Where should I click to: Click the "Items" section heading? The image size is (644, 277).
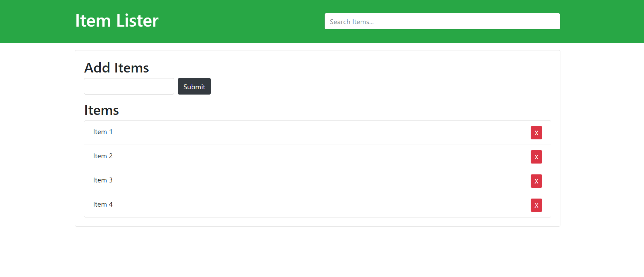101,110
